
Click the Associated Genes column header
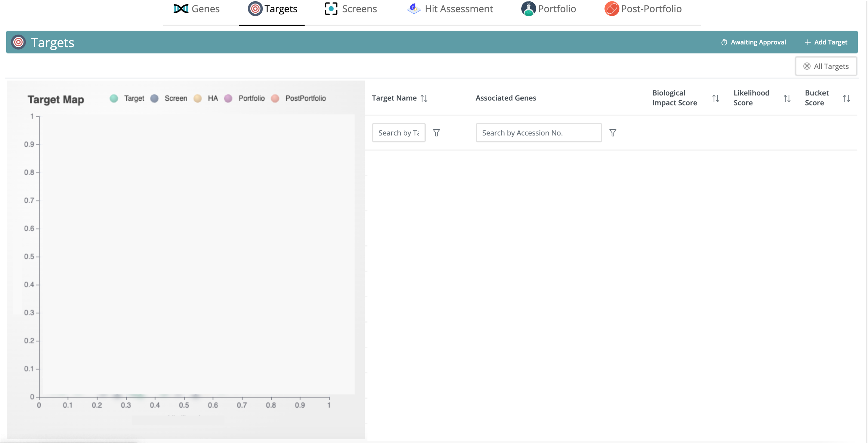tap(505, 98)
